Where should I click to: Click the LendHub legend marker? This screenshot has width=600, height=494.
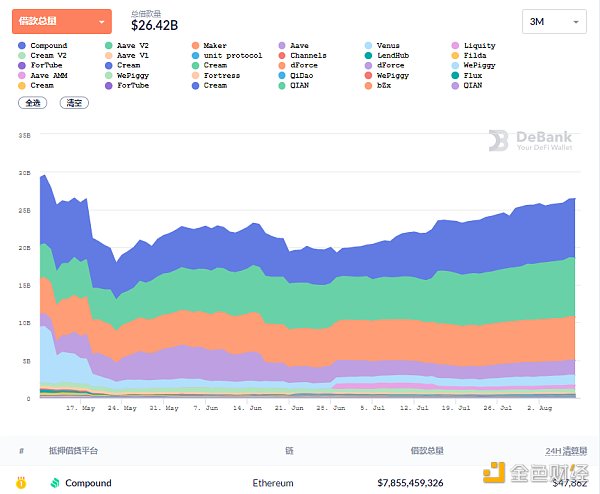[x=369, y=56]
